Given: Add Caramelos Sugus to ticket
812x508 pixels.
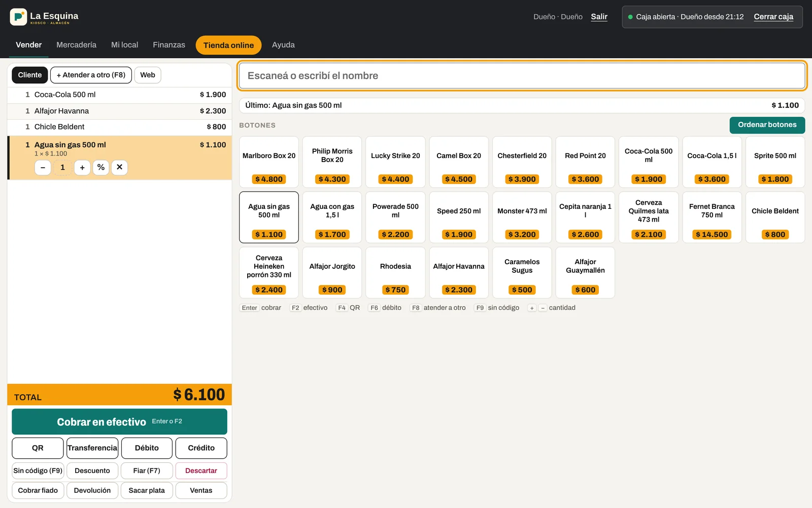Looking at the screenshot, I should tap(522, 273).
